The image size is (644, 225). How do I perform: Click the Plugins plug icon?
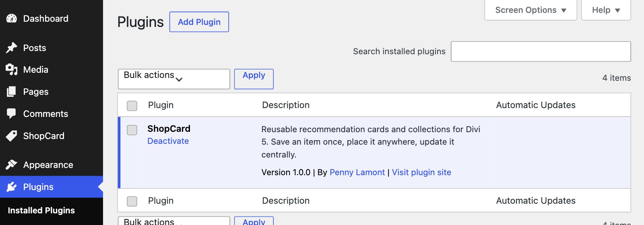[x=12, y=187]
